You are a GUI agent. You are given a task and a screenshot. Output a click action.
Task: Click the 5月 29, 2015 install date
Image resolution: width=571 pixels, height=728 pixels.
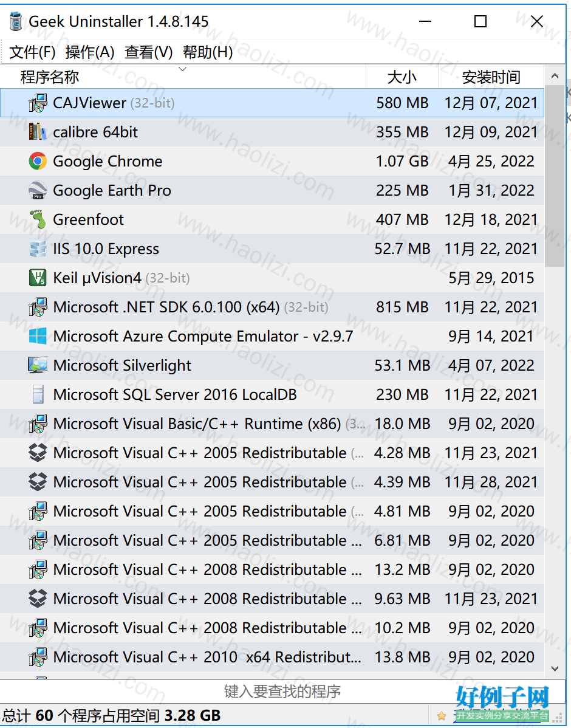tap(491, 278)
